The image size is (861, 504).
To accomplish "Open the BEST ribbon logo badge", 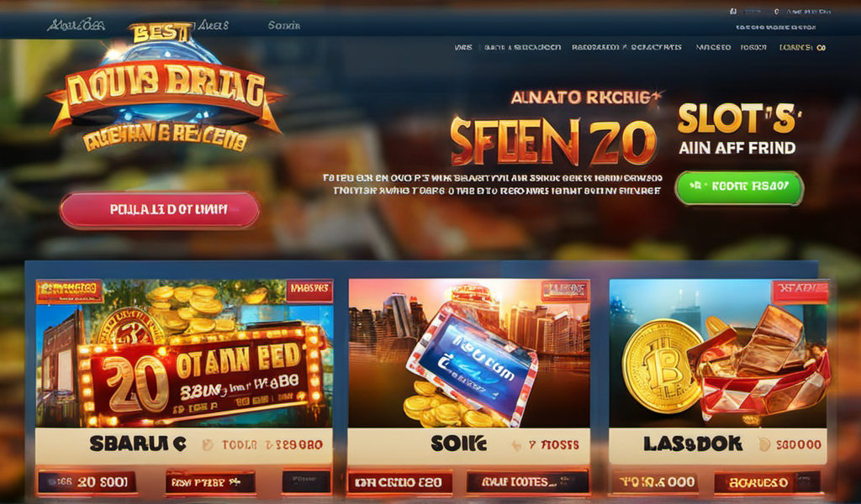I will pyautogui.click(x=163, y=87).
